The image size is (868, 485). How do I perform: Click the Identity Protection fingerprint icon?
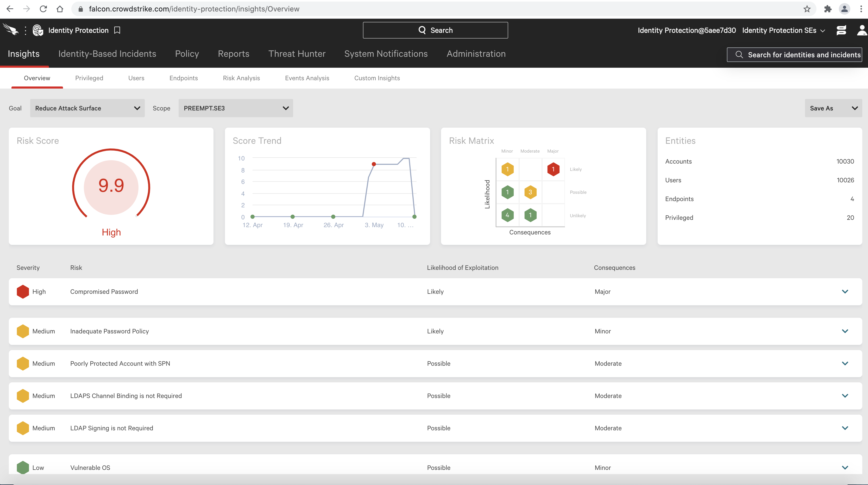point(38,30)
